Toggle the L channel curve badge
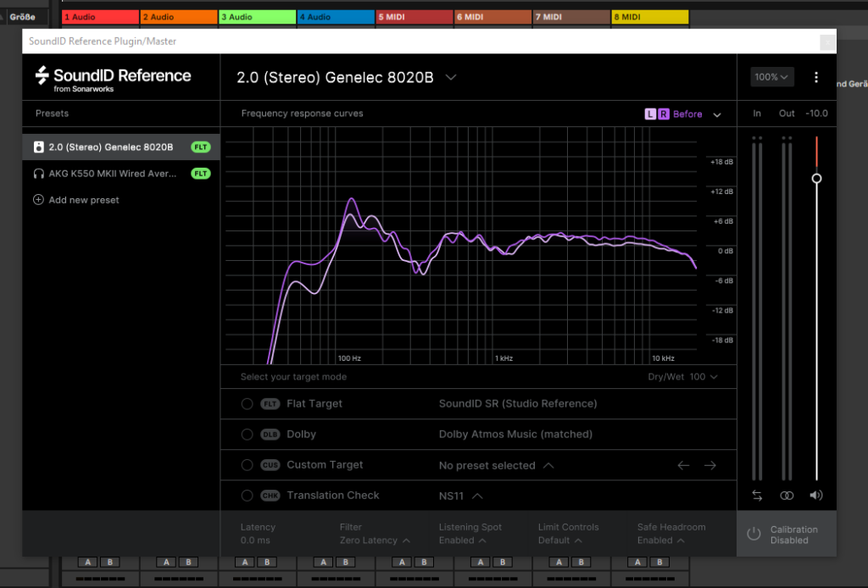This screenshot has width=868, height=588. pyautogui.click(x=650, y=114)
